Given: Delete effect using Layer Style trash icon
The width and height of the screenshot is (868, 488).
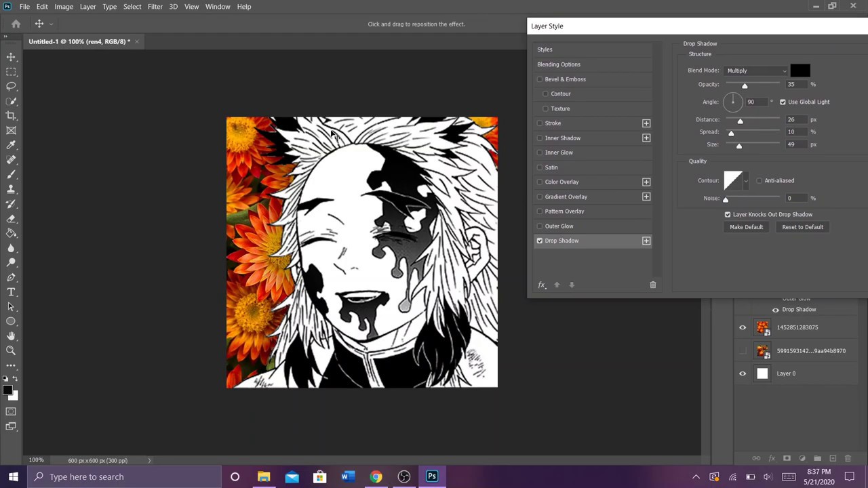Looking at the screenshot, I should [x=653, y=285].
